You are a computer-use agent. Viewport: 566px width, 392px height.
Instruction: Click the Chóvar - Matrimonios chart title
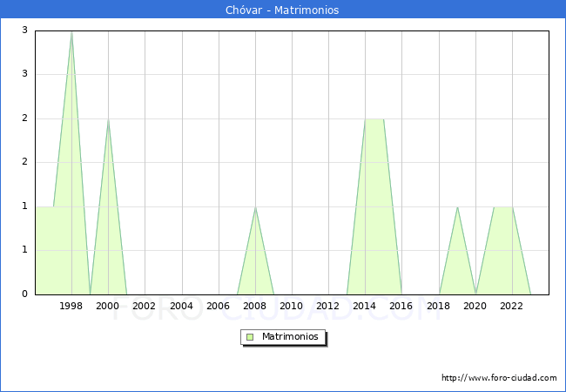coord(282,10)
